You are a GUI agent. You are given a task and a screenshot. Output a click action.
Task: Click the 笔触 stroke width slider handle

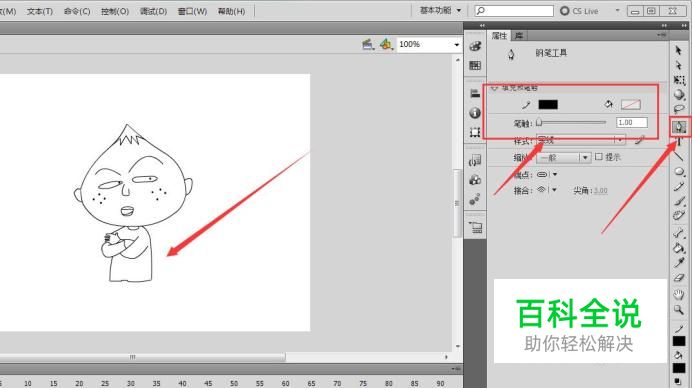[539, 122]
